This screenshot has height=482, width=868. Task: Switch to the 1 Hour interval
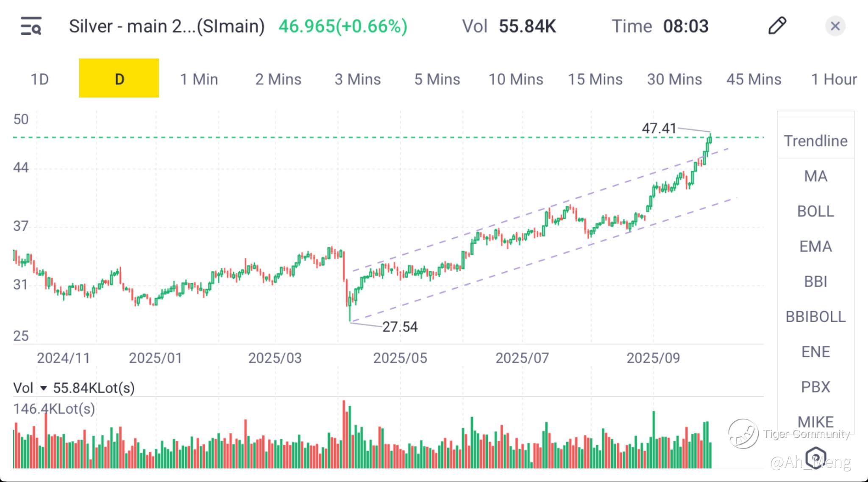(x=834, y=79)
